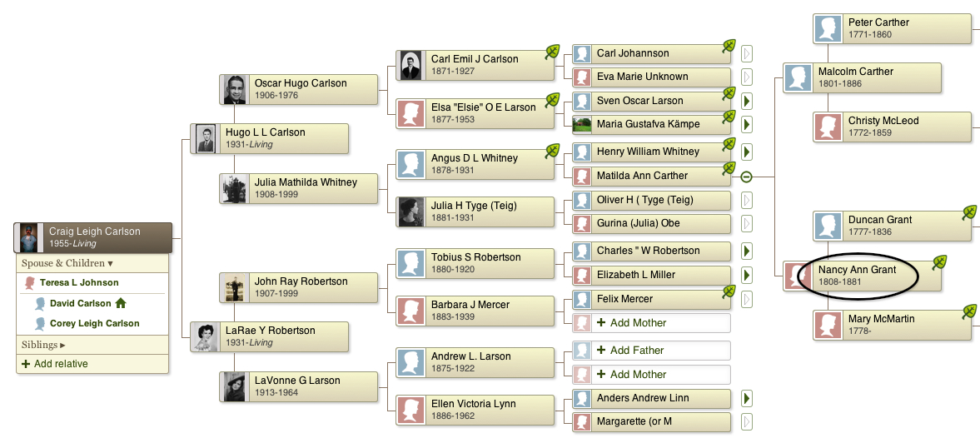980x448 pixels.
Task: Click Add Father for Andrew L. Larson
Action: [651, 351]
